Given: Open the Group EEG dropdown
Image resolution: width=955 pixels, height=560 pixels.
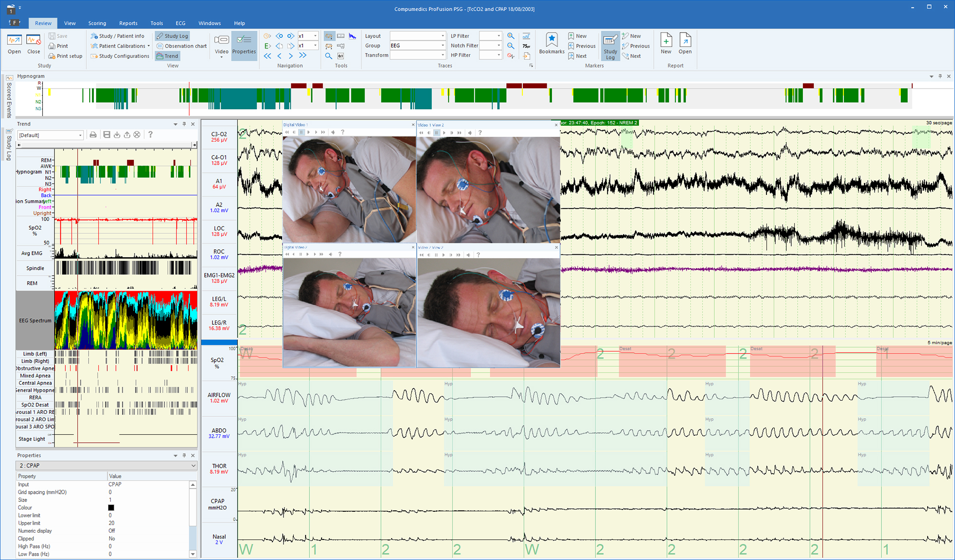Looking at the screenshot, I should (x=442, y=46).
